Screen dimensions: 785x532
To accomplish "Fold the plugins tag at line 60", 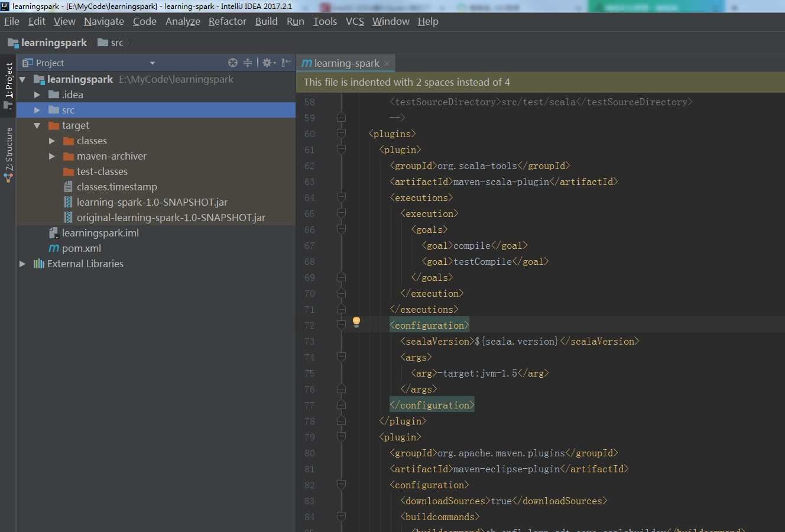I will pos(341,134).
